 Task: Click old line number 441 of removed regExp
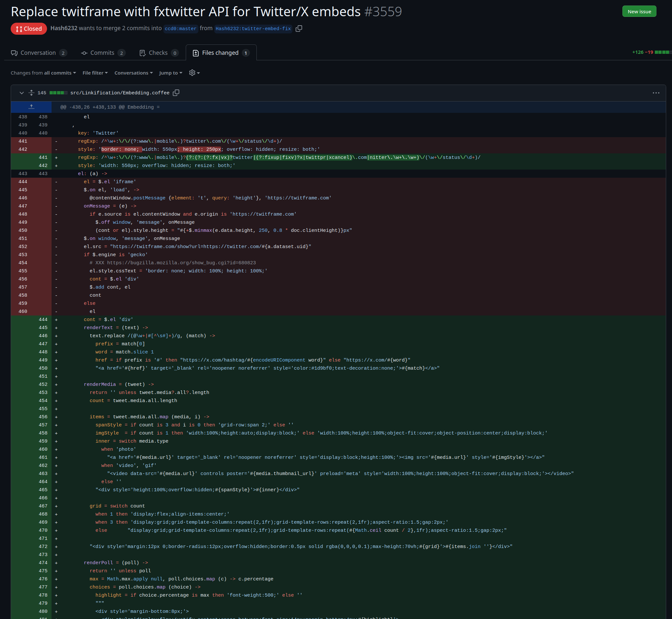pos(23,141)
